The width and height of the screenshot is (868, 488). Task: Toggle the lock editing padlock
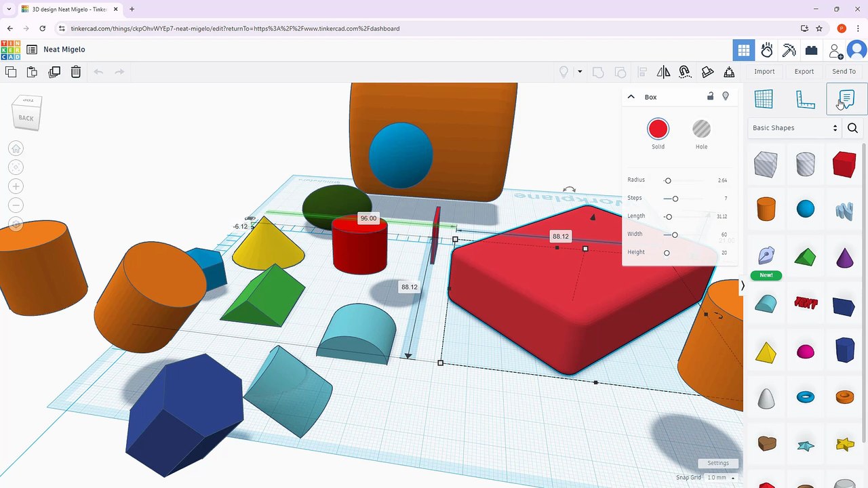coord(710,96)
